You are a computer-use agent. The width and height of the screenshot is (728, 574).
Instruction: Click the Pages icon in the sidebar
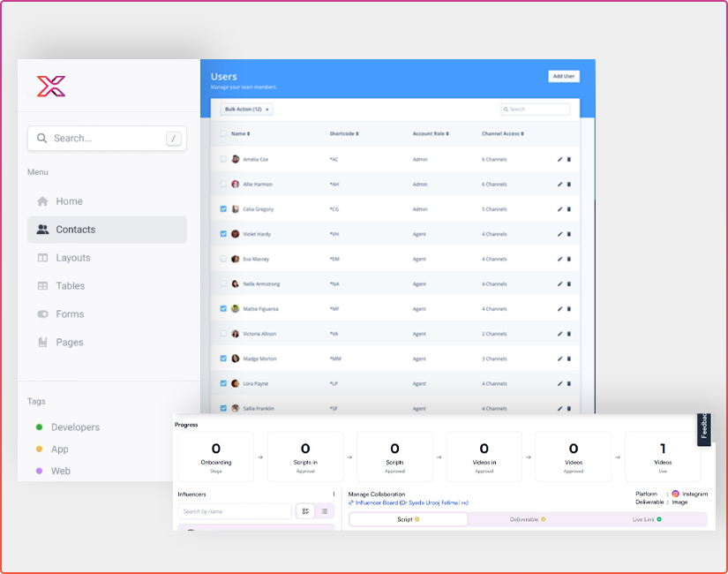pos(42,343)
